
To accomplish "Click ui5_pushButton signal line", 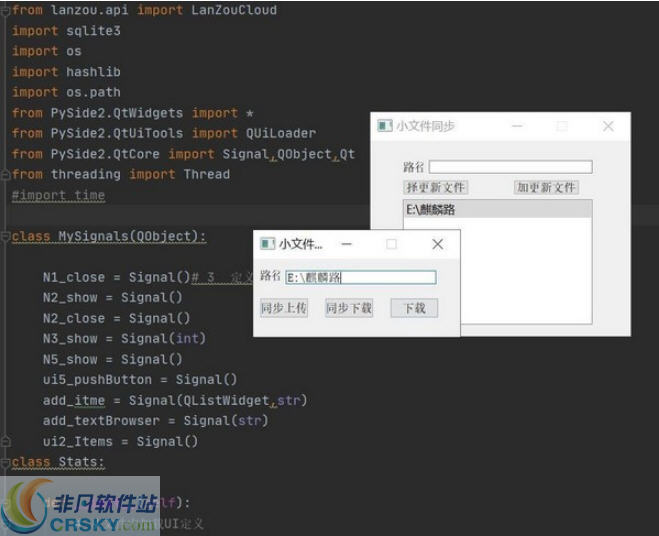I will tap(140, 380).
